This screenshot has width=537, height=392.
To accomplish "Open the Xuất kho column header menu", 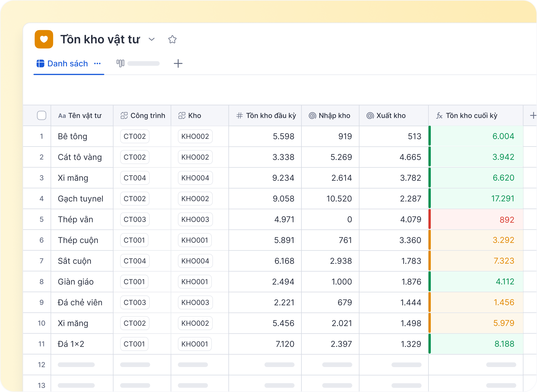I will click(391, 116).
